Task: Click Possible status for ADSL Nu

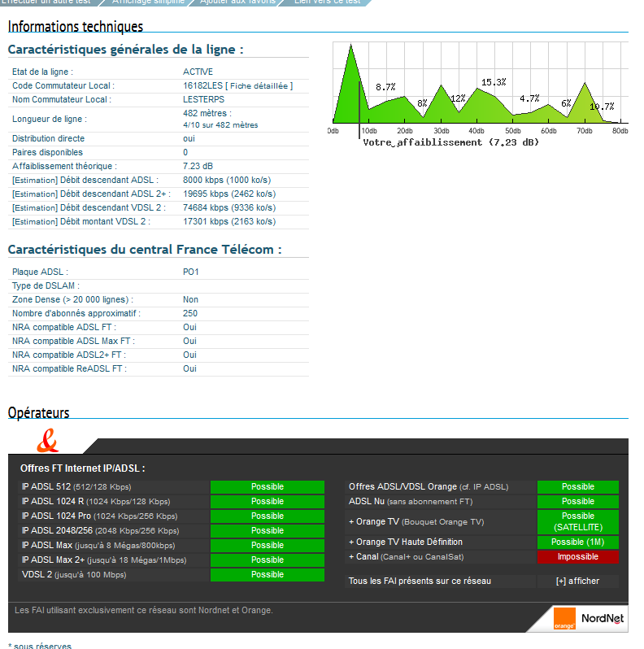Action: coord(578,501)
